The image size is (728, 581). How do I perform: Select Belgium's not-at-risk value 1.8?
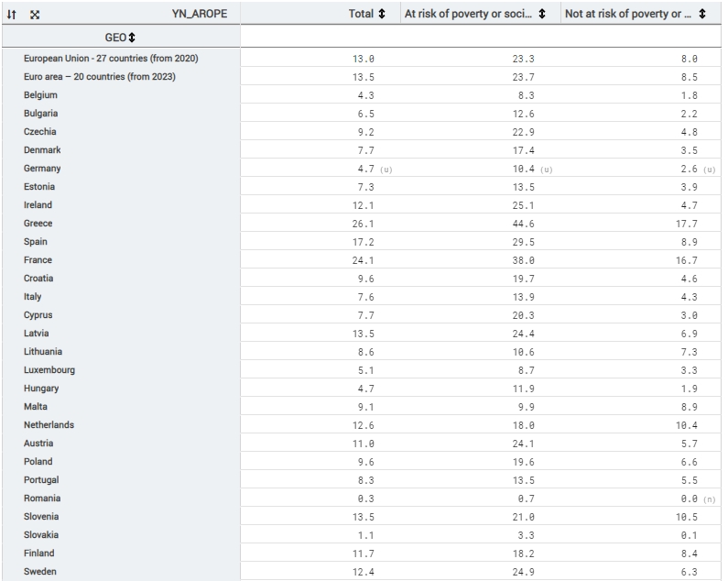690,95
